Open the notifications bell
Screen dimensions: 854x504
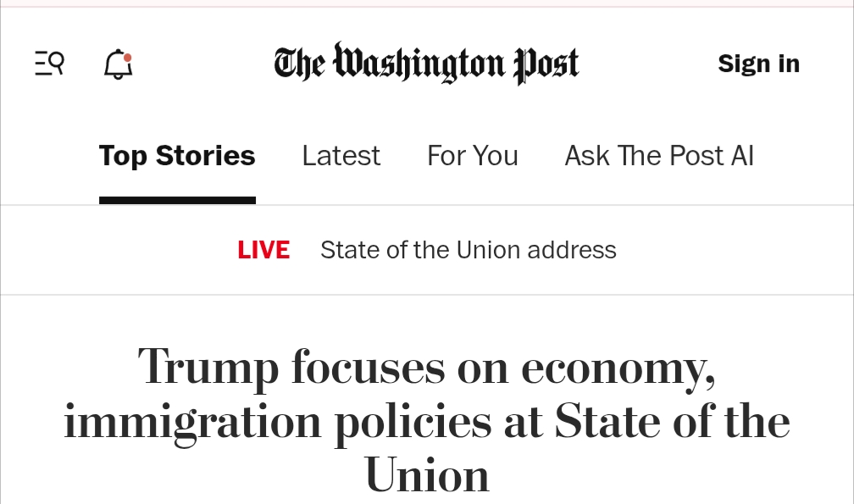coord(118,64)
